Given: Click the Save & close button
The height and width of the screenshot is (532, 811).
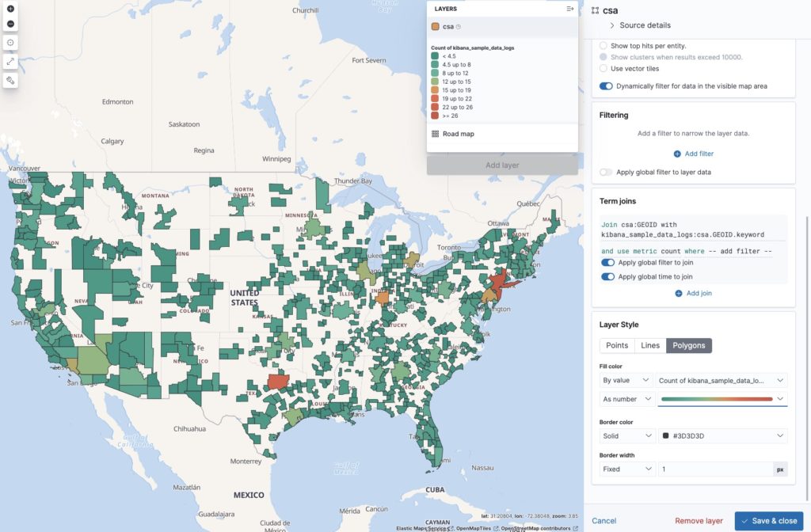Looking at the screenshot, I should (x=767, y=521).
